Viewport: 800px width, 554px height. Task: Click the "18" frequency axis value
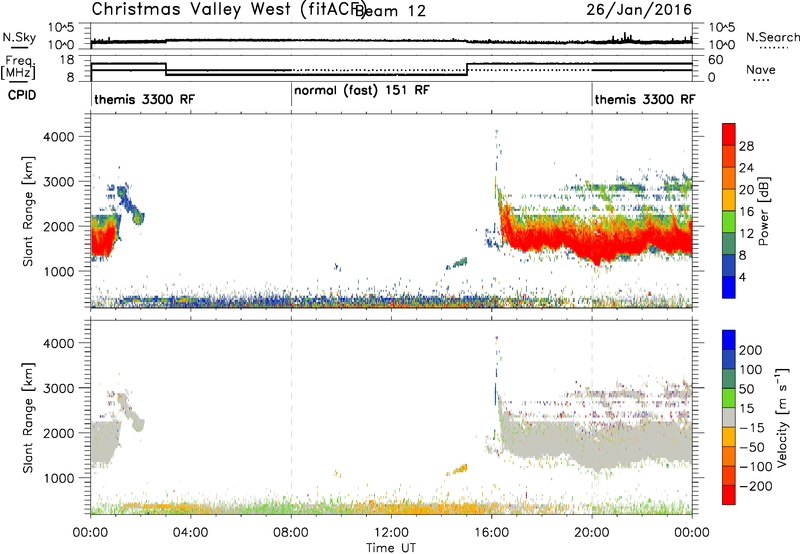click(x=67, y=60)
